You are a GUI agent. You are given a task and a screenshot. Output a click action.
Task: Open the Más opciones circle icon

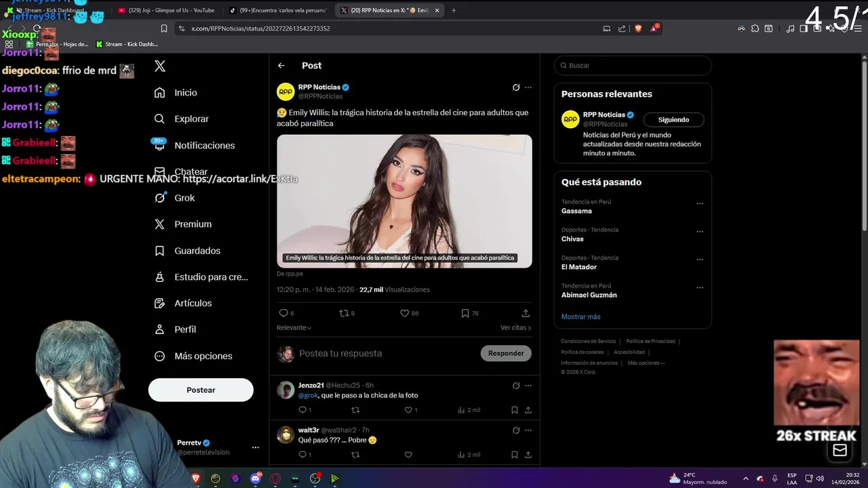coord(159,356)
